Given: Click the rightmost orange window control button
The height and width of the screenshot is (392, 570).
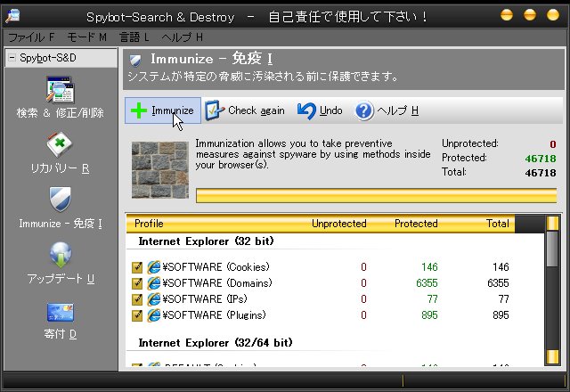Looking at the screenshot, I should [x=553, y=15].
